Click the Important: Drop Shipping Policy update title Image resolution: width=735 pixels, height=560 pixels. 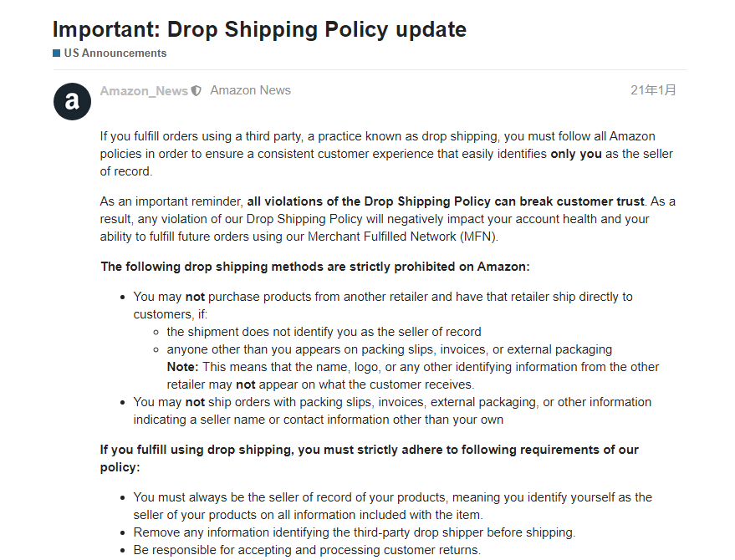260,29
